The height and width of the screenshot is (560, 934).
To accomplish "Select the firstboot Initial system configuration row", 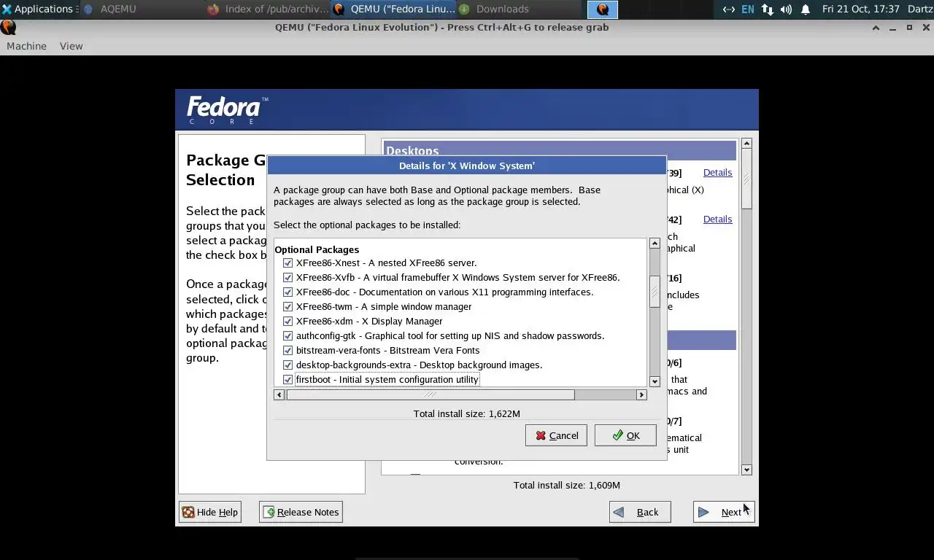I will coord(387,379).
